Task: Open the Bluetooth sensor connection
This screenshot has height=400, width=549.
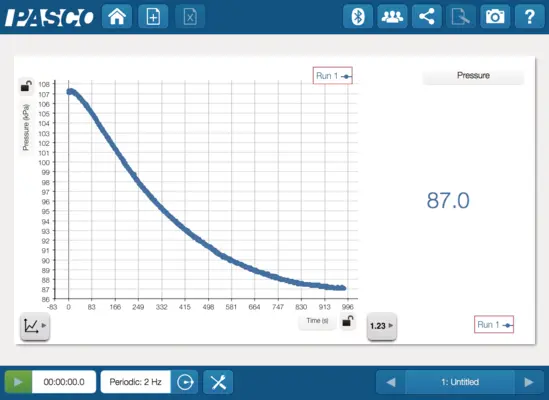Action: [x=358, y=16]
